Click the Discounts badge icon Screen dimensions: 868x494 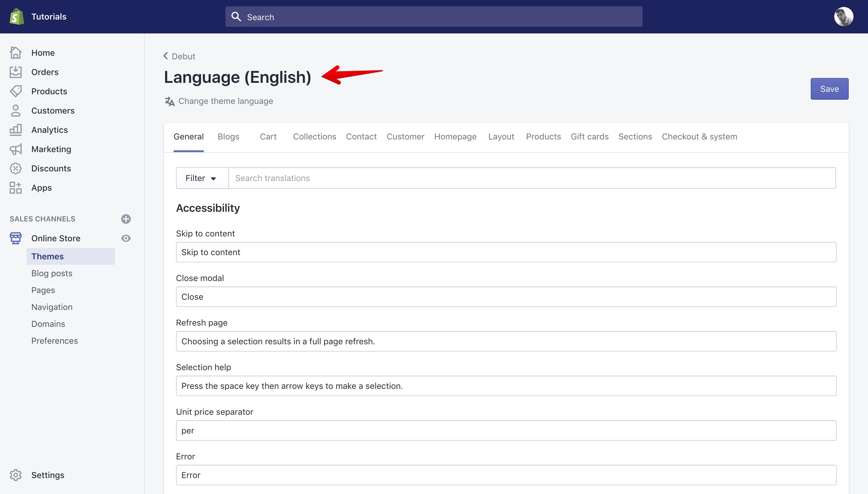click(x=16, y=169)
